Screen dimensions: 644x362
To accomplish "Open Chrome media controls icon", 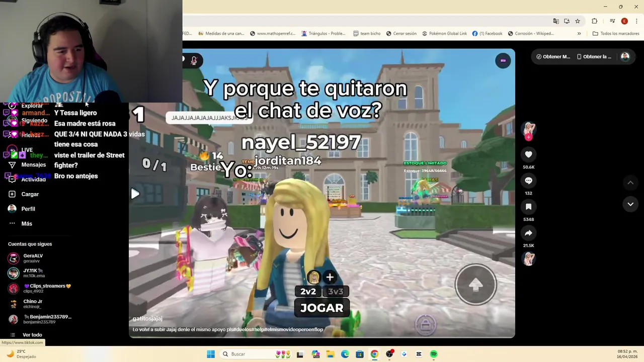I will 612,21.
